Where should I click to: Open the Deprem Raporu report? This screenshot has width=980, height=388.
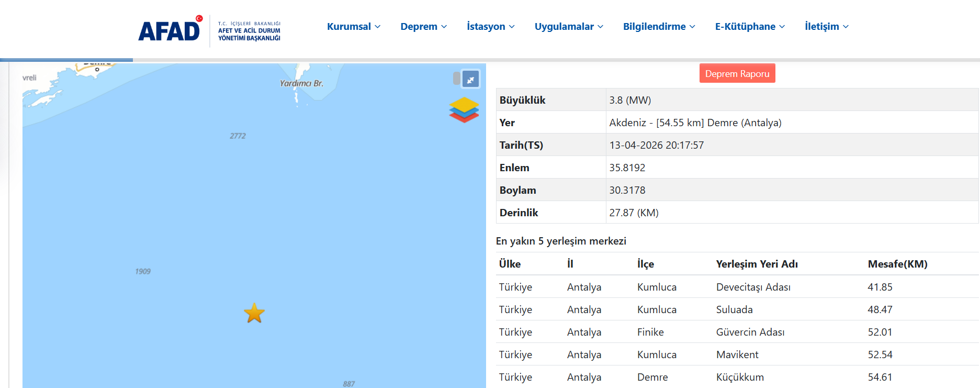pos(737,74)
